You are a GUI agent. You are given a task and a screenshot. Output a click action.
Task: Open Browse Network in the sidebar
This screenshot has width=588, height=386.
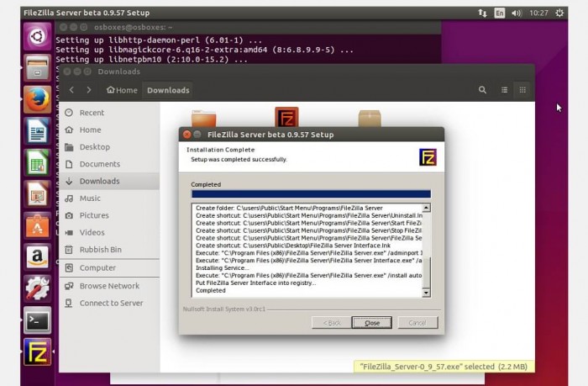tap(109, 286)
